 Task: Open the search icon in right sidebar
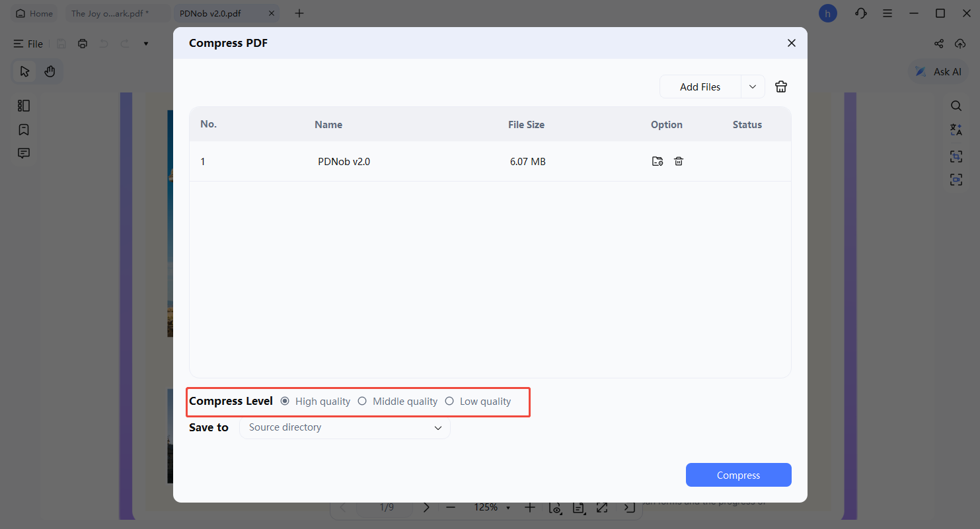click(x=956, y=106)
